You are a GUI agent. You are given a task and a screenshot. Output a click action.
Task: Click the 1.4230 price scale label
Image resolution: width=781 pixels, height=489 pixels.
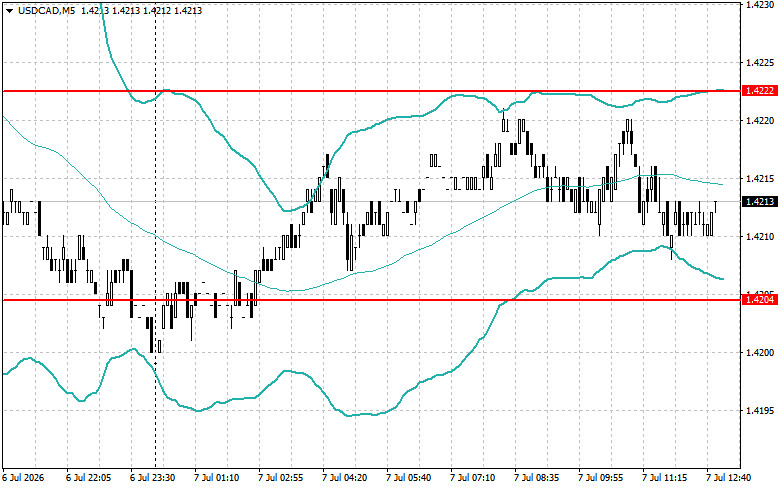(x=759, y=4)
